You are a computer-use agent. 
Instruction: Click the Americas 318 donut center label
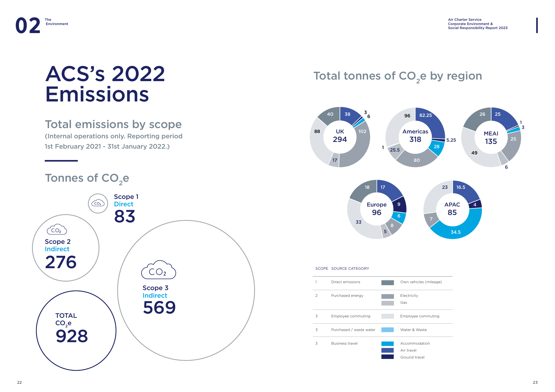415,136
